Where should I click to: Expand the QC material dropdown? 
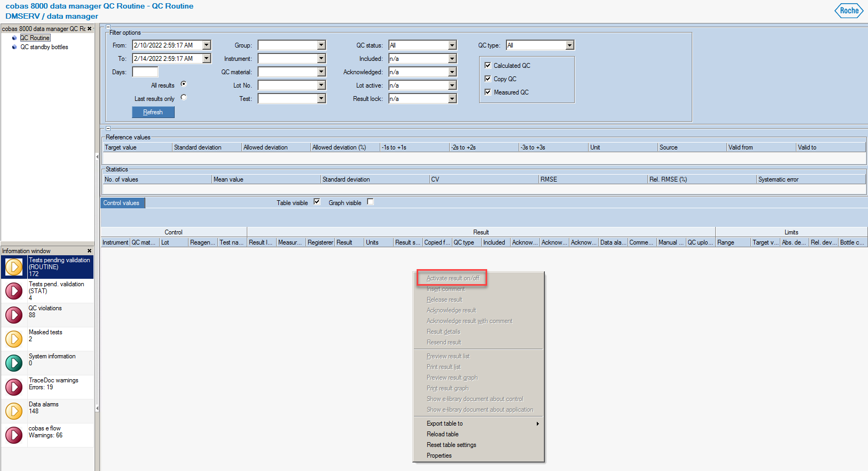point(321,72)
